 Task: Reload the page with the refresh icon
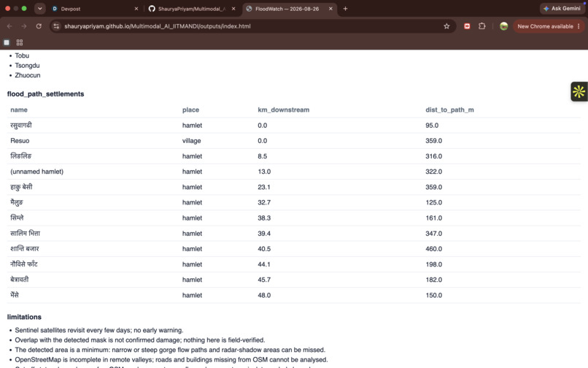[x=39, y=26]
